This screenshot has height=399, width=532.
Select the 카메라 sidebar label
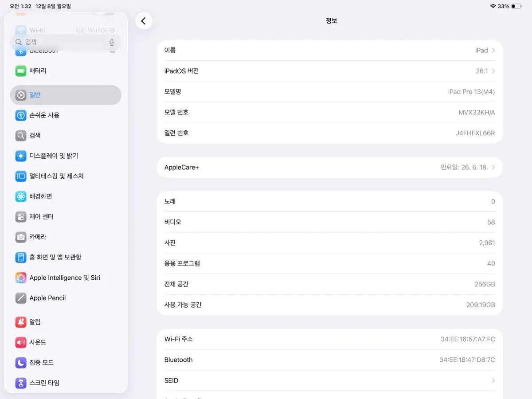(x=38, y=237)
